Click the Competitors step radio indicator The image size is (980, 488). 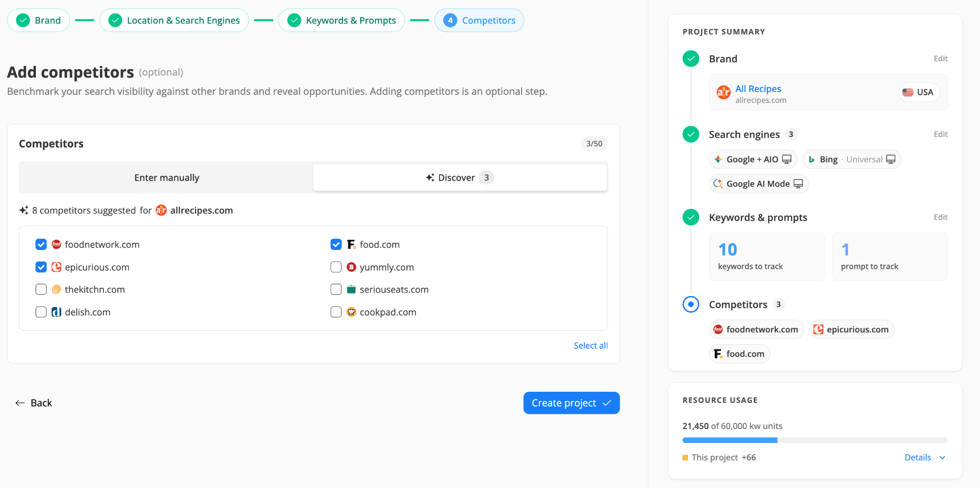point(690,305)
